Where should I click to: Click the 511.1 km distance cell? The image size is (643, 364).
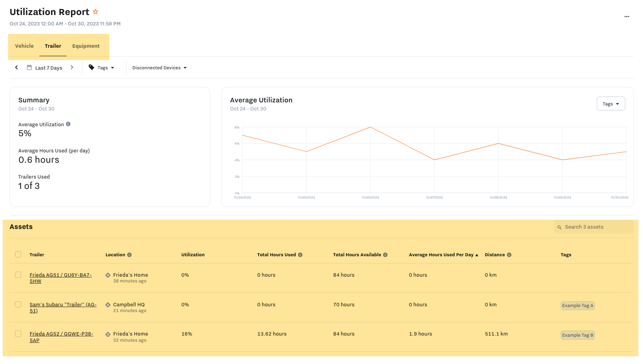pyautogui.click(x=496, y=334)
